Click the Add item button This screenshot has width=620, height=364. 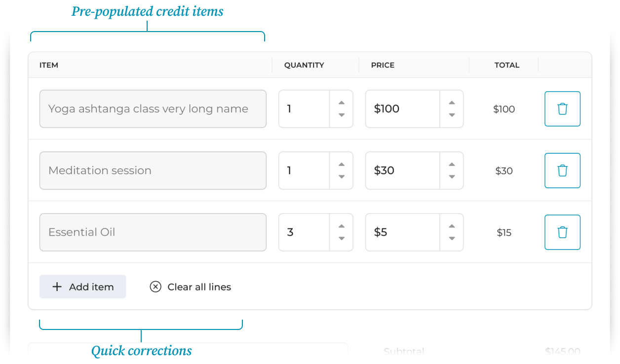pyautogui.click(x=83, y=287)
